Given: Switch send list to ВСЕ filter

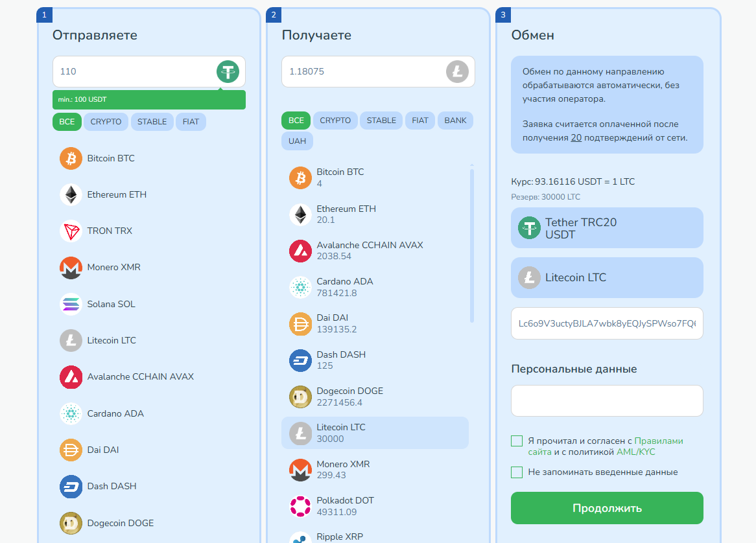Looking at the screenshot, I should click(x=67, y=121).
